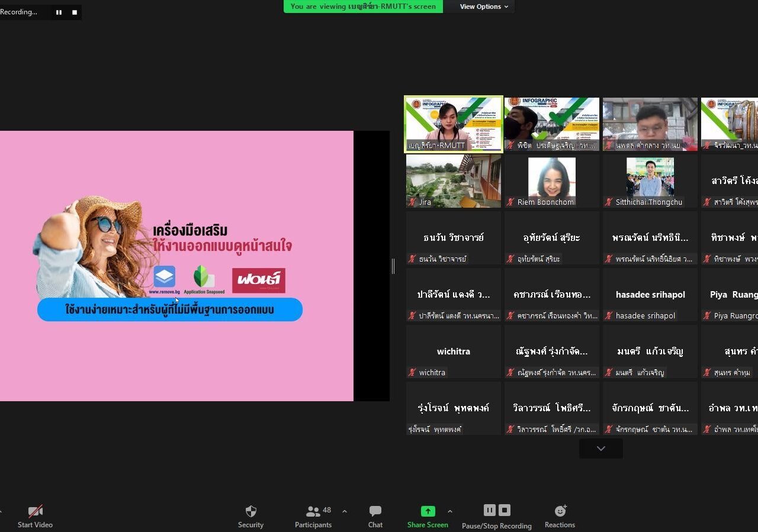Expand the caret next to Share Screen

tap(449, 511)
